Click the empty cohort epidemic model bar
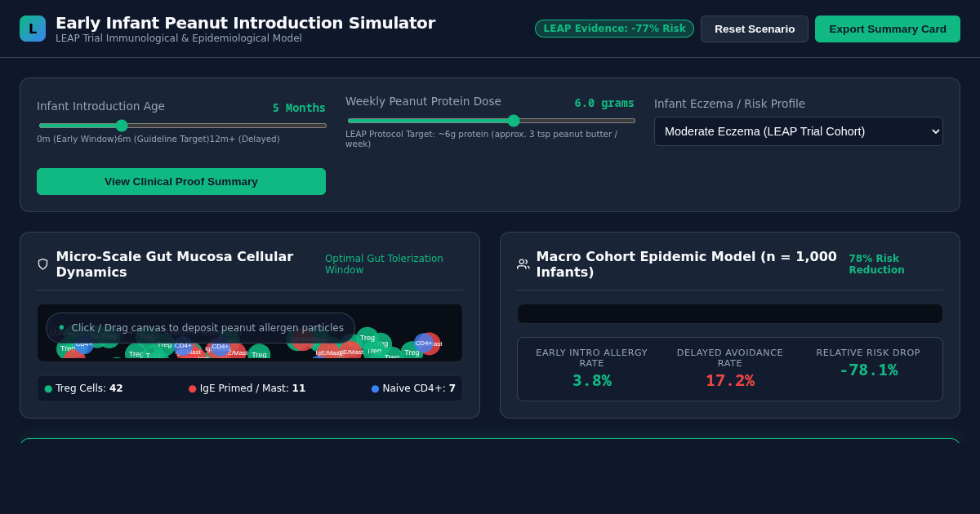This screenshot has height=514, width=980. pyautogui.click(x=730, y=314)
